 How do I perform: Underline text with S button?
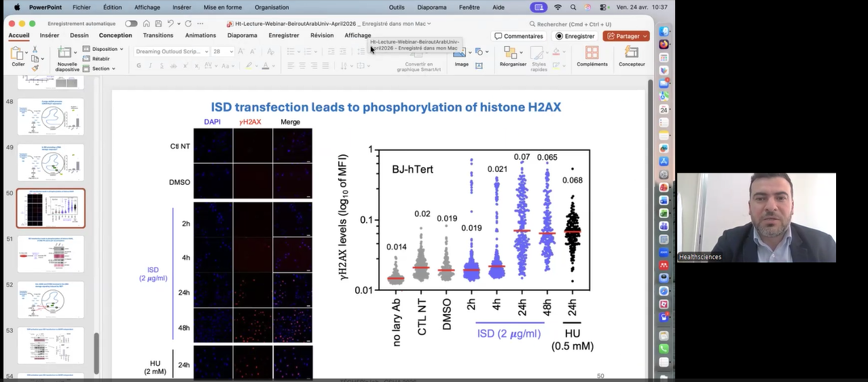click(162, 66)
